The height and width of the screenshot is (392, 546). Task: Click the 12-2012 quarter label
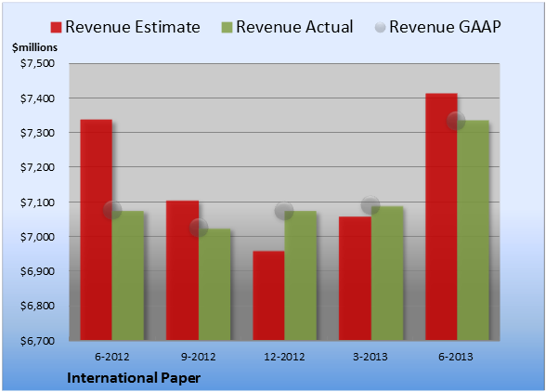[x=284, y=357]
